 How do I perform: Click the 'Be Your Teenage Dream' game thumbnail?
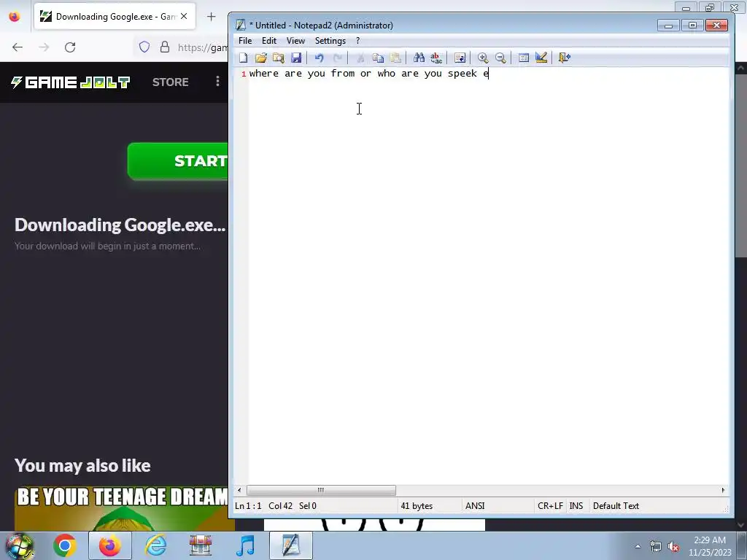(122, 508)
